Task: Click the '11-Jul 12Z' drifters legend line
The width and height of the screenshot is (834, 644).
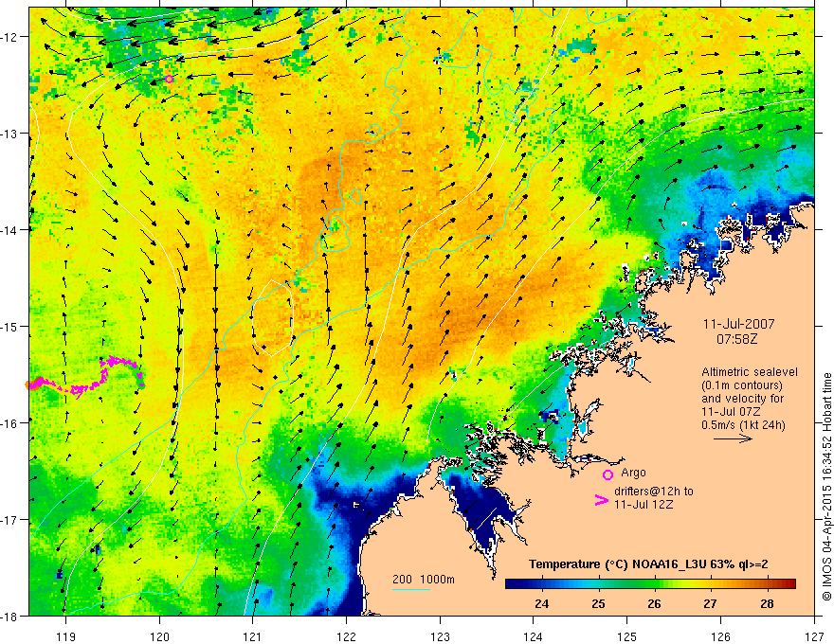Action: pos(644,504)
